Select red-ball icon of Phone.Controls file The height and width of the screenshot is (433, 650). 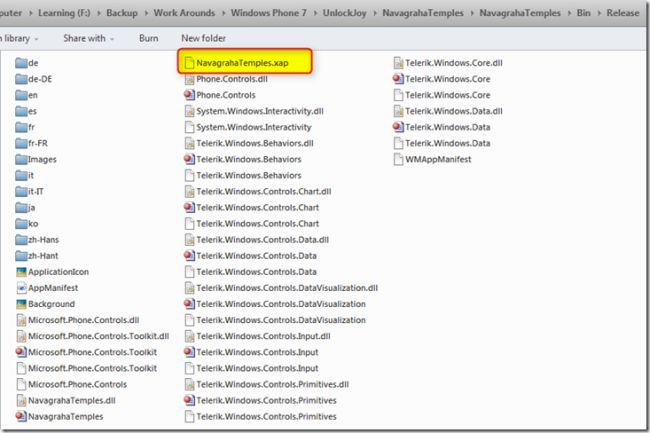coord(189,95)
